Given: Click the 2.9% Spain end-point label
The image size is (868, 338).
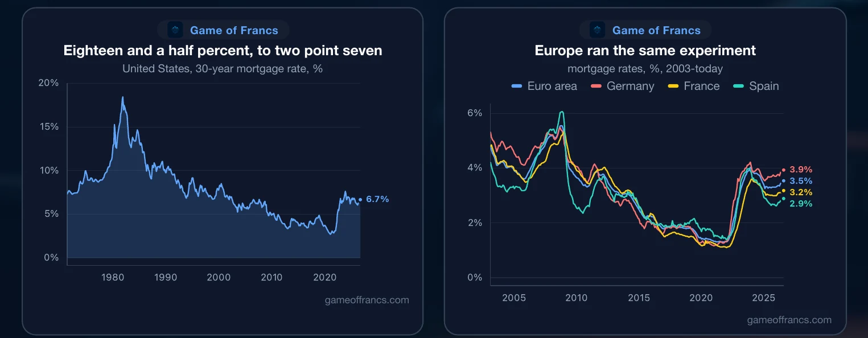Looking at the screenshot, I should coord(801,204).
